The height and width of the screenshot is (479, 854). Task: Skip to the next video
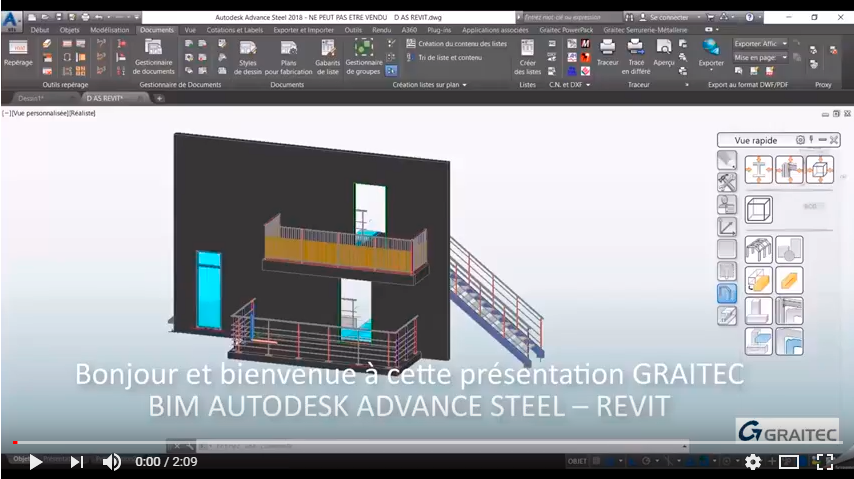point(77,462)
